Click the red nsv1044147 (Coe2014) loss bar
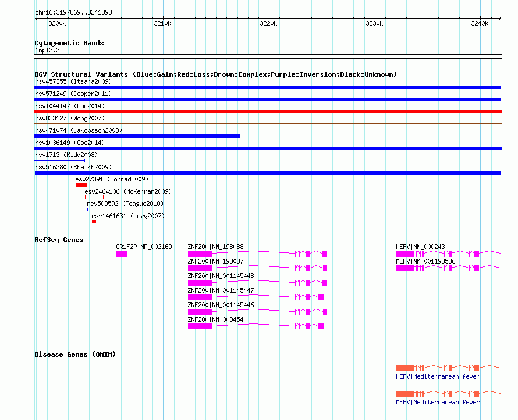518x420 pixels. coord(268,112)
